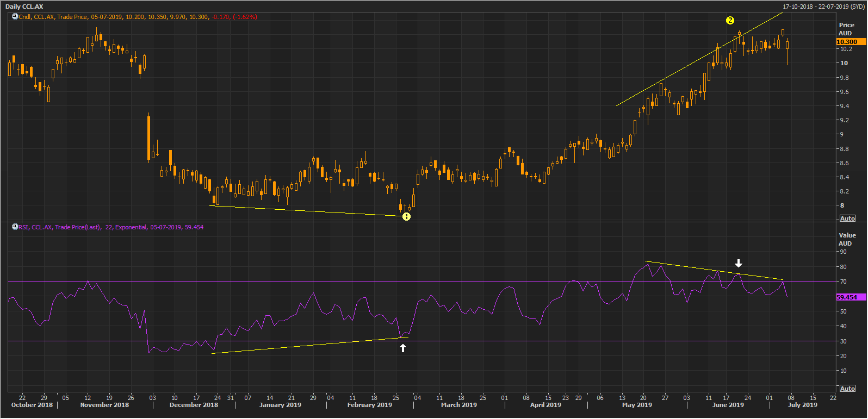868x419 pixels.
Task: Click the 05-07-2019 date in Cndl legend
Action: pyautogui.click(x=107, y=17)
